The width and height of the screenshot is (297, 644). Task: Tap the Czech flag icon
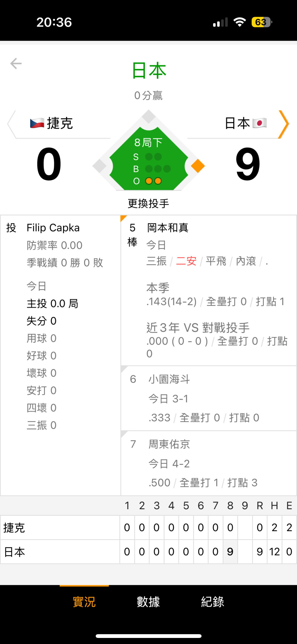pyautogui.click(x=37, y=123)
